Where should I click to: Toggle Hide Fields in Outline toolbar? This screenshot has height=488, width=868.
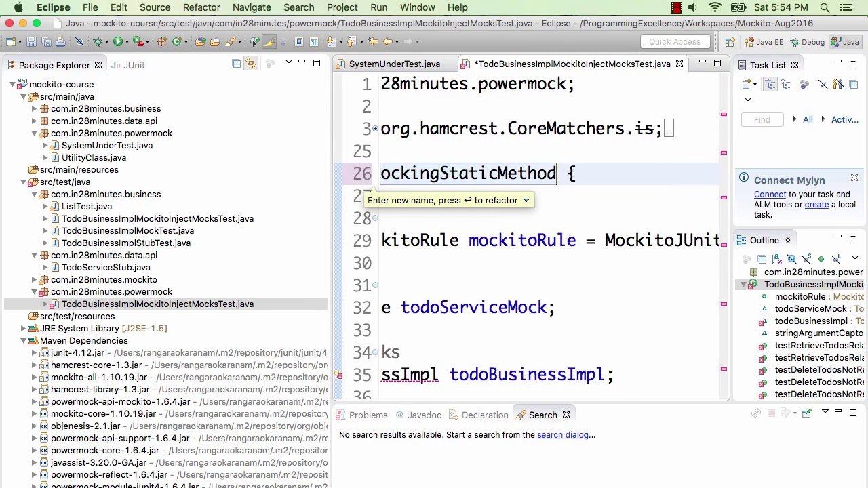coord(791,259)
